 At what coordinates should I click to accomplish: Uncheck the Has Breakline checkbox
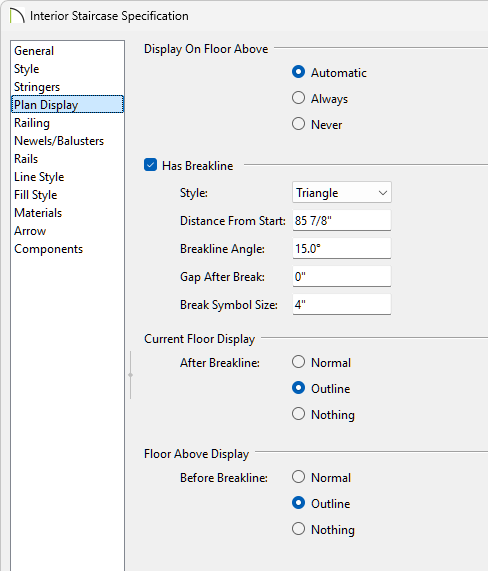point(150,165)
